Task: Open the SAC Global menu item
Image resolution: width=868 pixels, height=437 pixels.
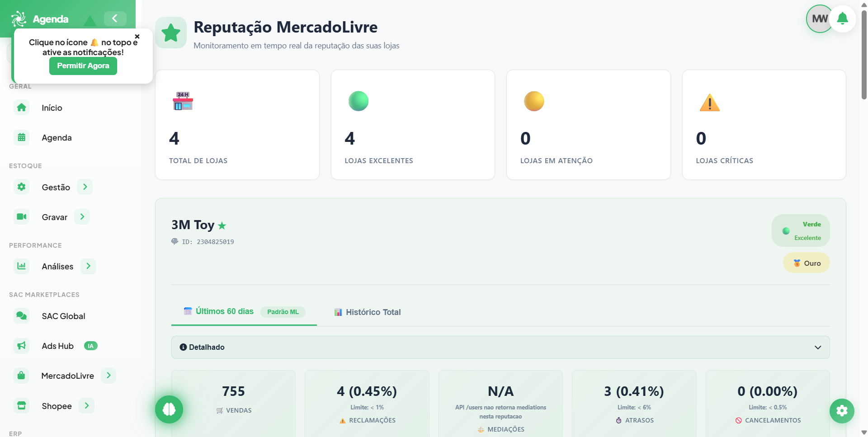Action: click(x=63, y=316)
